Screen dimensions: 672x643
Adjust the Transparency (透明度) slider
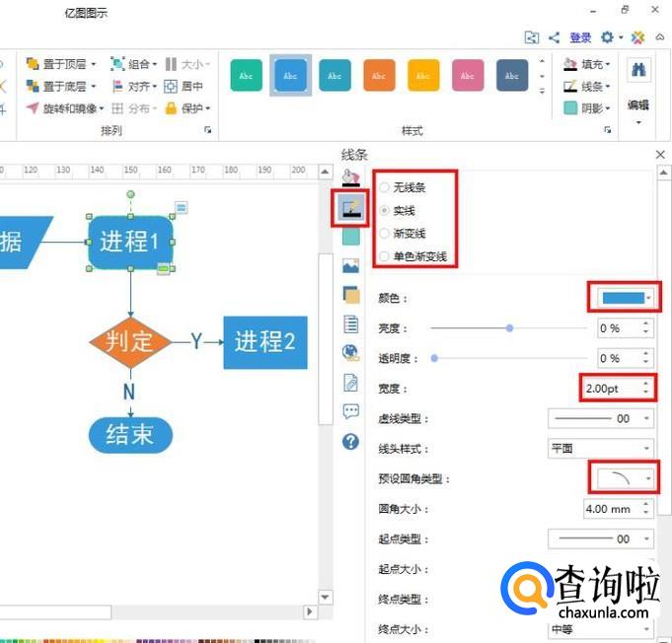508,358
